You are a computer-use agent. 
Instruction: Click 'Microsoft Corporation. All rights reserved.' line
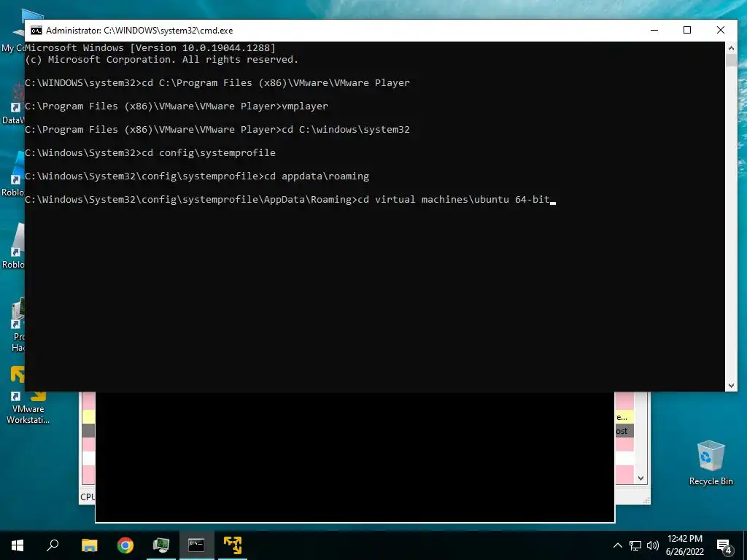coord(161,60)
